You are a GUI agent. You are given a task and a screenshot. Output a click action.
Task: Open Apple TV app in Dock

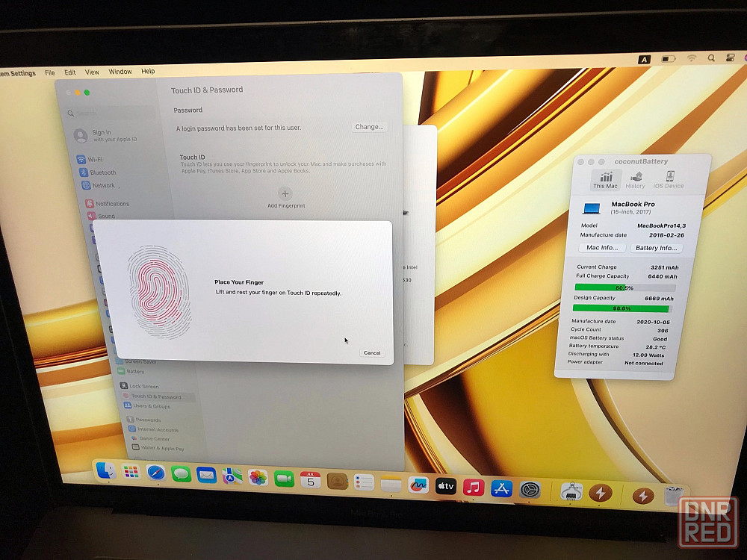pos(446,486)
